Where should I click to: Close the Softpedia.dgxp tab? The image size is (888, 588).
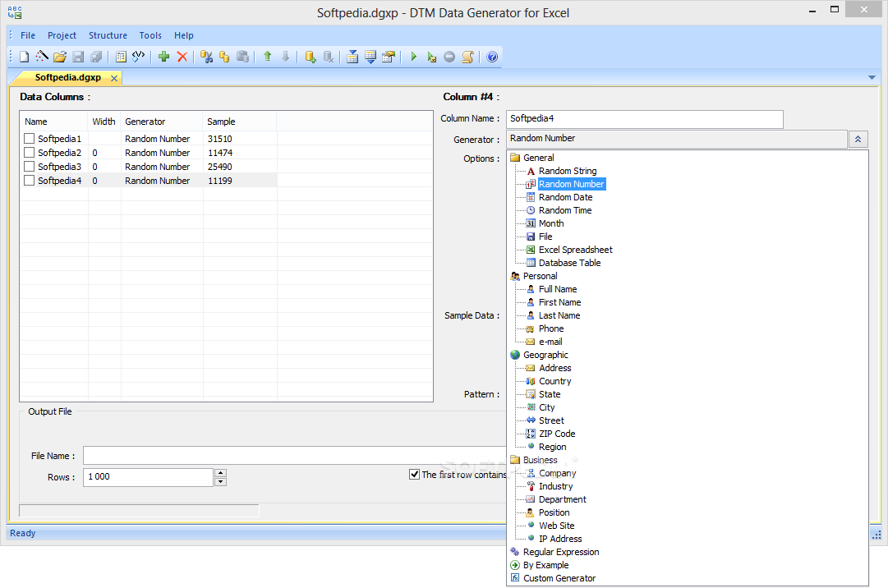114,78
